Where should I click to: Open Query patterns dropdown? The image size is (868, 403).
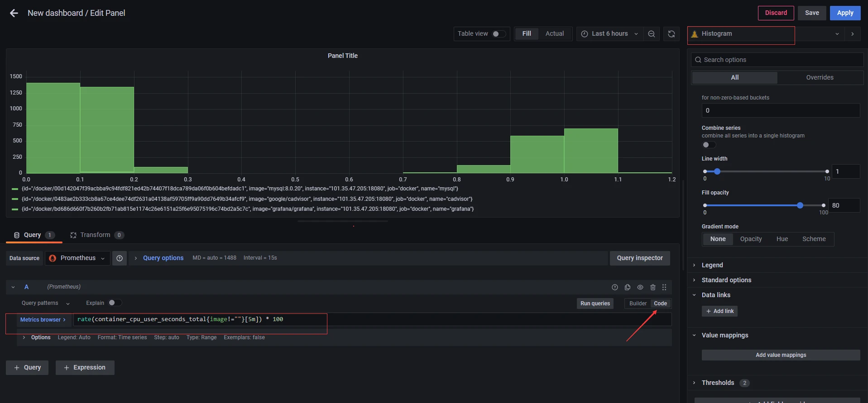click(x=45, y=303)
